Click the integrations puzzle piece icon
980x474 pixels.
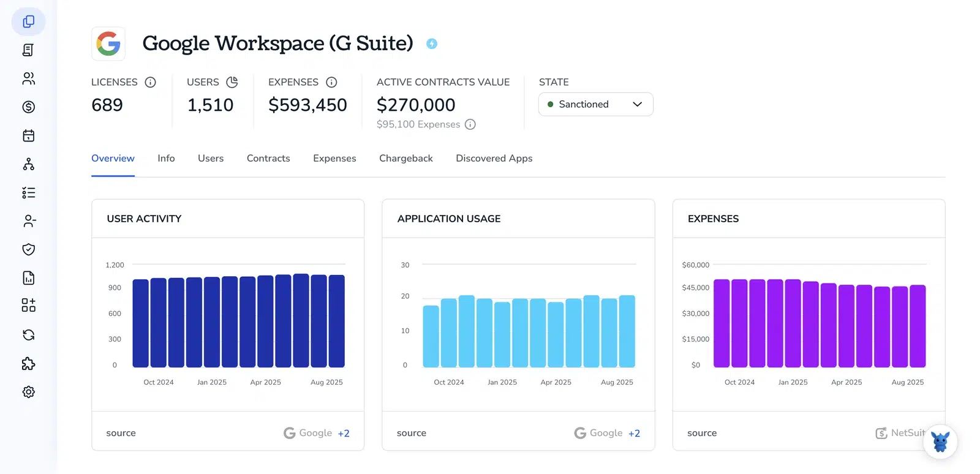tap(29, 364)
